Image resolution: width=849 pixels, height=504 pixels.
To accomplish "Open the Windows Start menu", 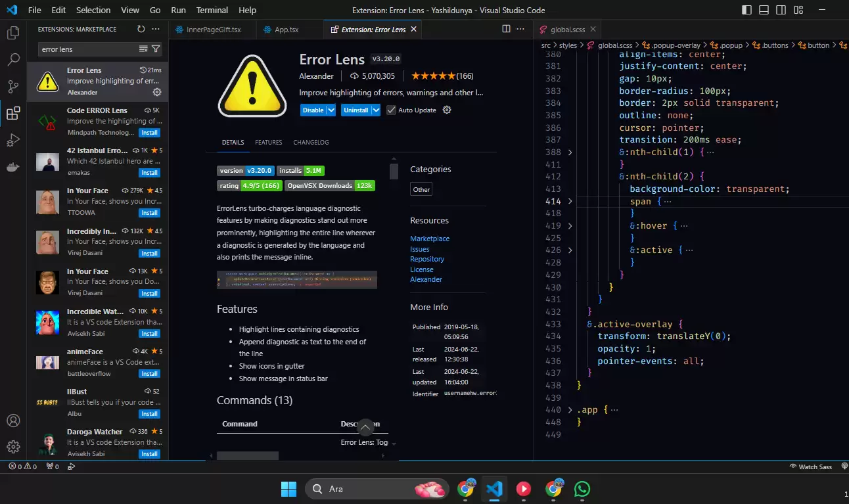I will coord(288,489).
